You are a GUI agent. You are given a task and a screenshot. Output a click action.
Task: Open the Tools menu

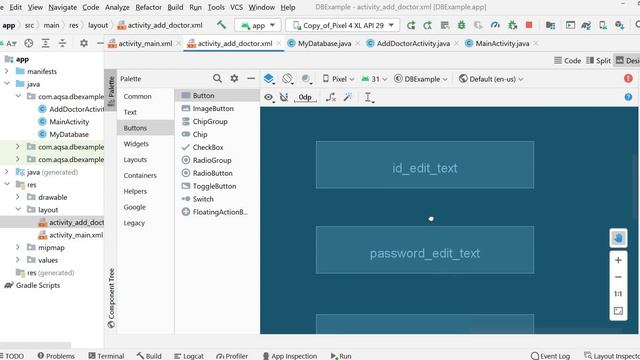click(216, 7)
